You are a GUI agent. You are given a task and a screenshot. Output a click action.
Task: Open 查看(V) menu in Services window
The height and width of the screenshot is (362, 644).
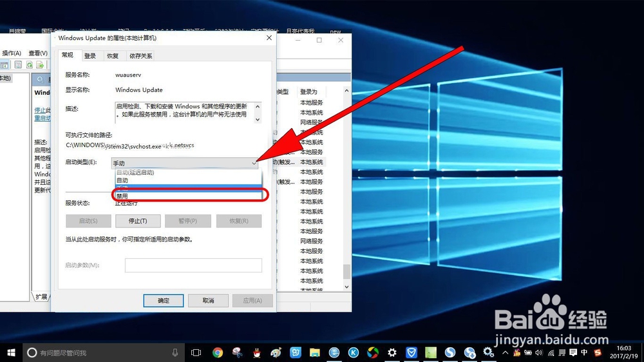[38, 53]
